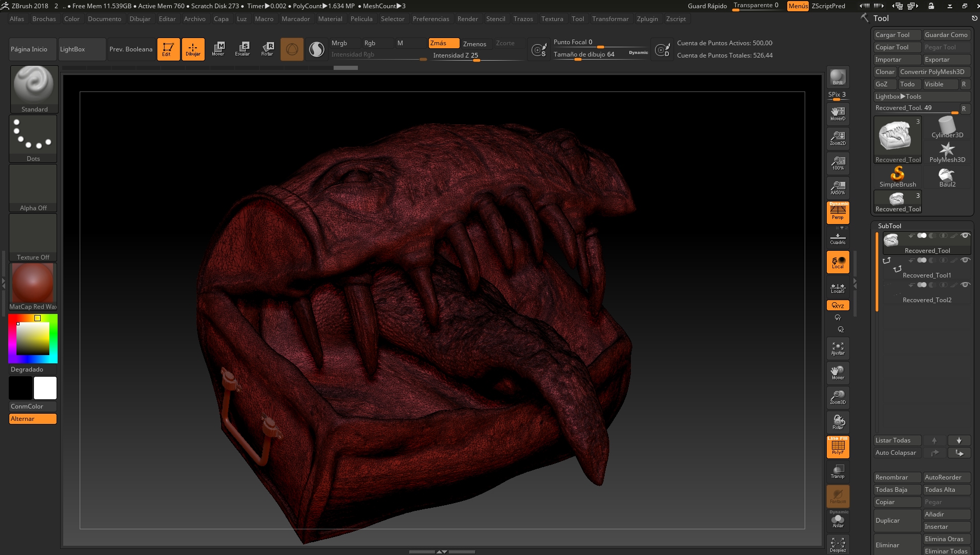Toggle Aislar solo mode
Screen dimensions: 980x555
[838, 520]
